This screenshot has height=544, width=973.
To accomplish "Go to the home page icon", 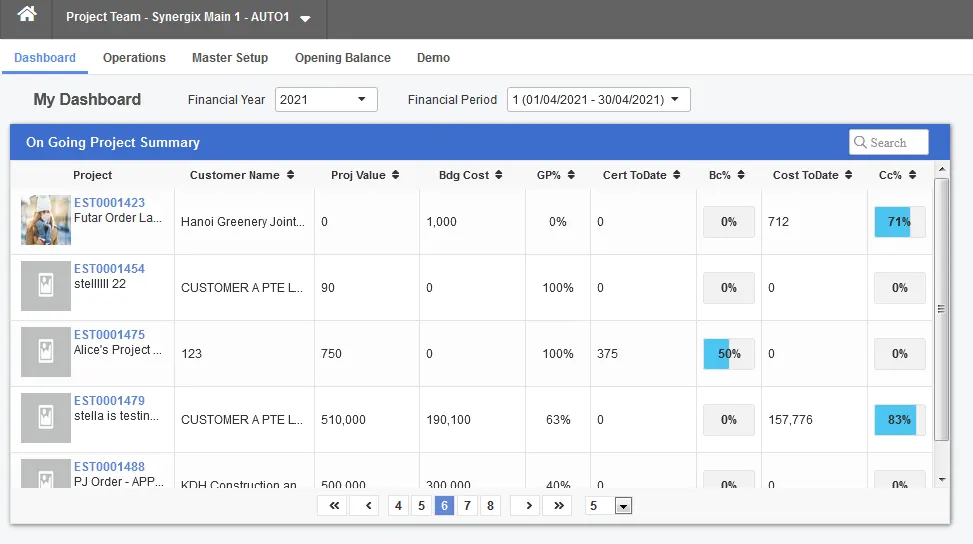I will pos(27,14).
